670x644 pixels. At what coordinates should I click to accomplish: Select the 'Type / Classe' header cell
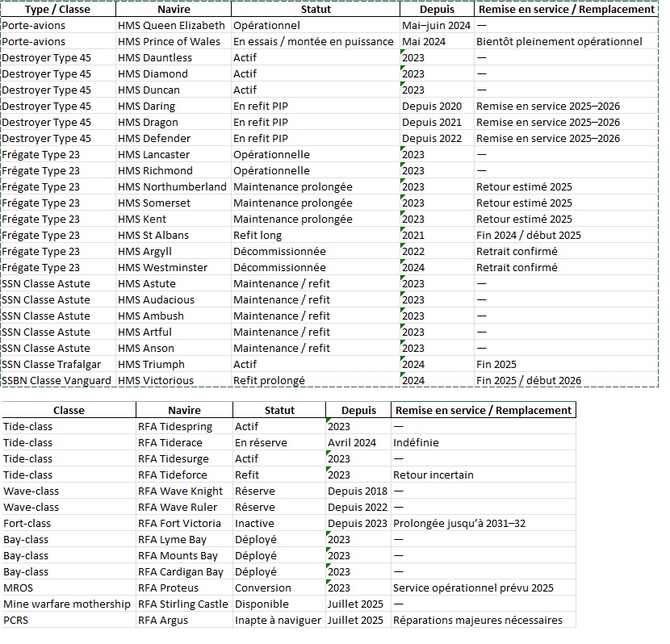tap(58, 10)
